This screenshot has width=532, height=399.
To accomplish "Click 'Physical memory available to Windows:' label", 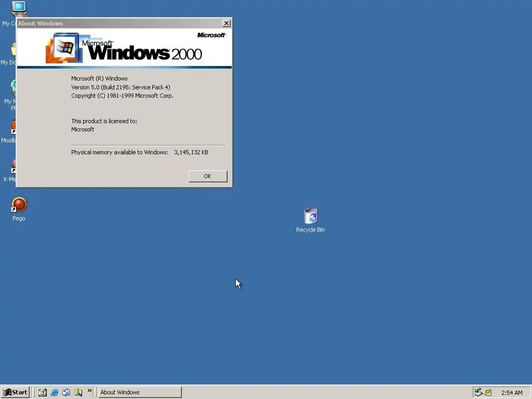I will (x=120, y=152).
